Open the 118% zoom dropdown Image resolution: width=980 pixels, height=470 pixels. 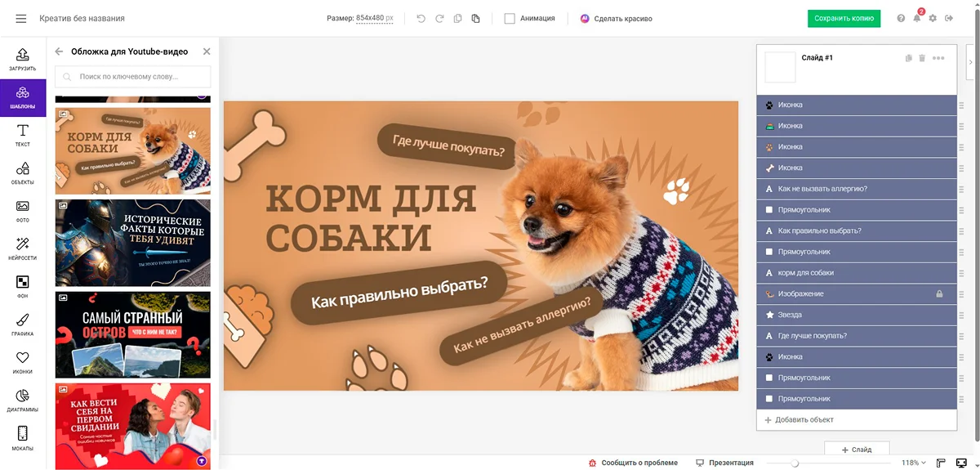[914, 463]
